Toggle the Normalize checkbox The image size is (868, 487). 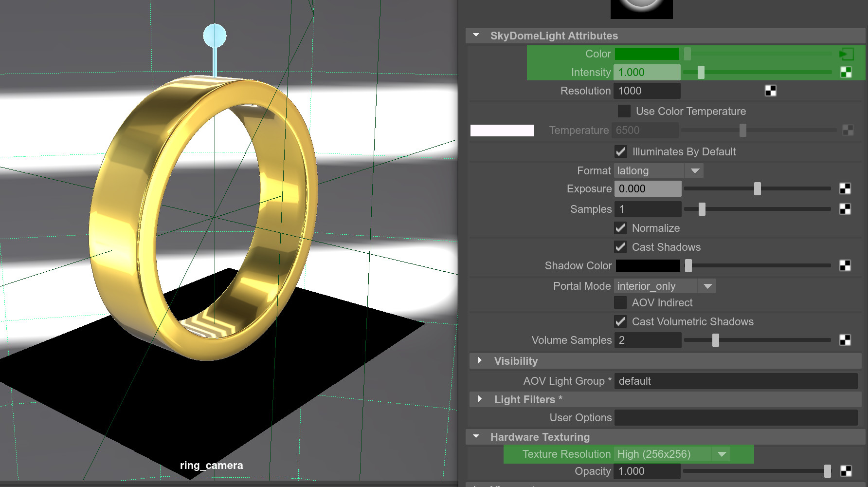point(620,228)
